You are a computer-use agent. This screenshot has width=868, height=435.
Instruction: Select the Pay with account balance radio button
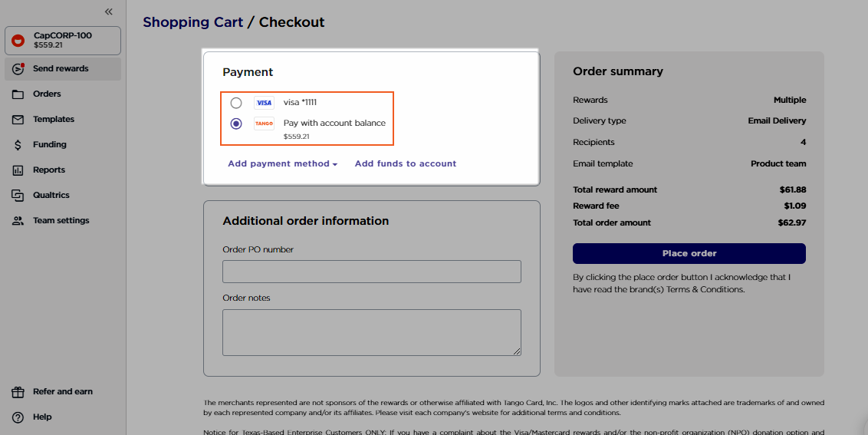[236, 124]
